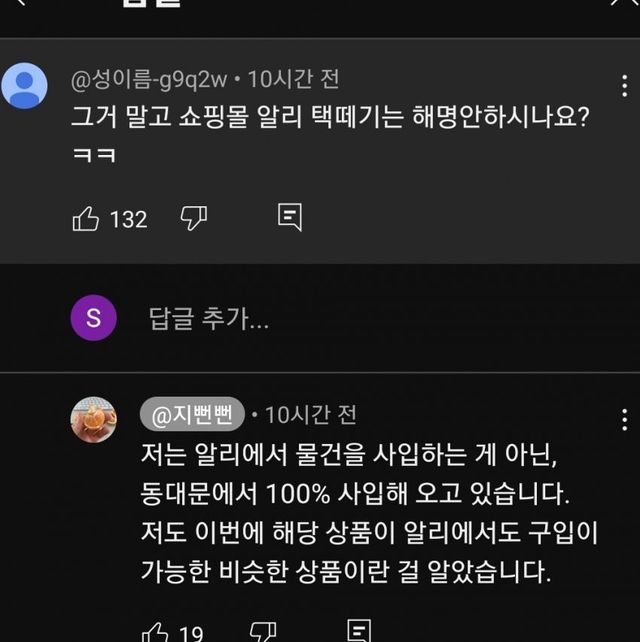Click the first comment's 10시간 전 timestamp
This screenshot has height=642, width=640.
coord(293,79)
